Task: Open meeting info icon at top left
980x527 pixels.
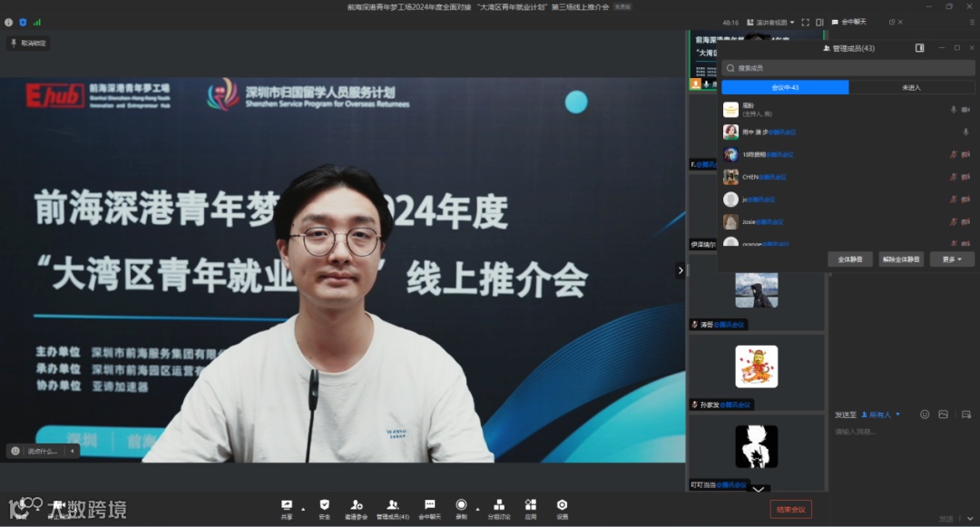Action: 9,23
